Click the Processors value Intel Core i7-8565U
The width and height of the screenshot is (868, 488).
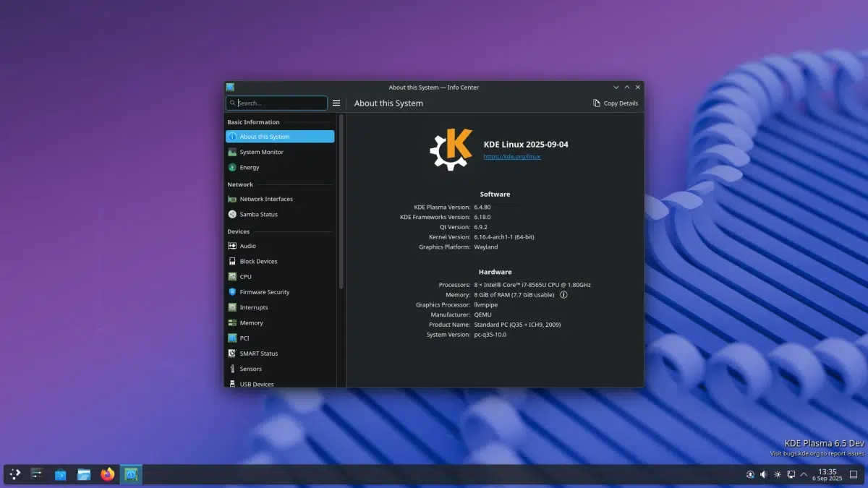point(532,285)
